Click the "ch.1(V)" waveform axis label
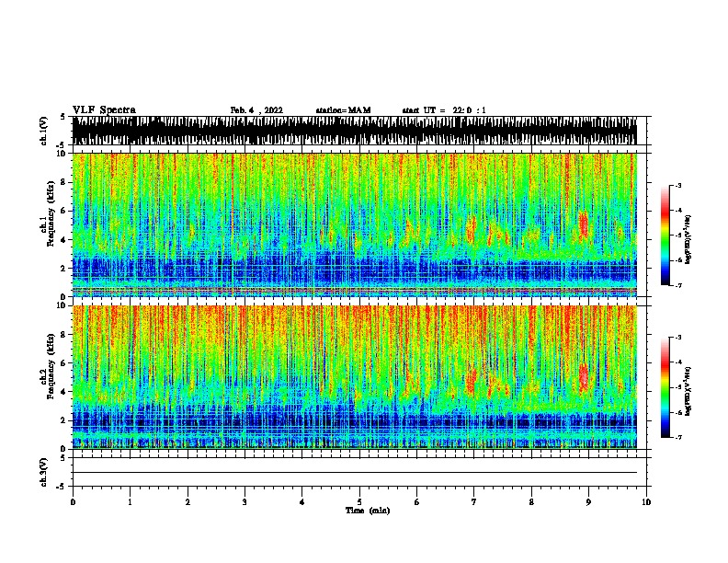This screenshot has width=728, height=563. (x=44, y=131)
